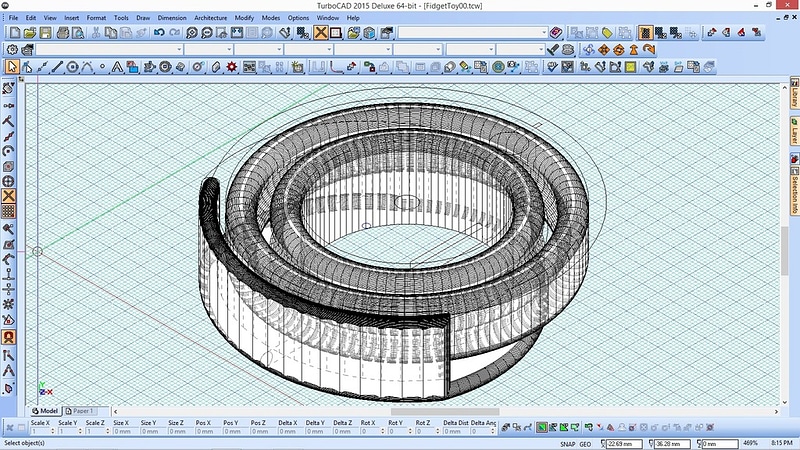Toggle the grid snap in left toolbar
Image resolution: width=800 pixels, height=450 pixels.
click(8, 211)
